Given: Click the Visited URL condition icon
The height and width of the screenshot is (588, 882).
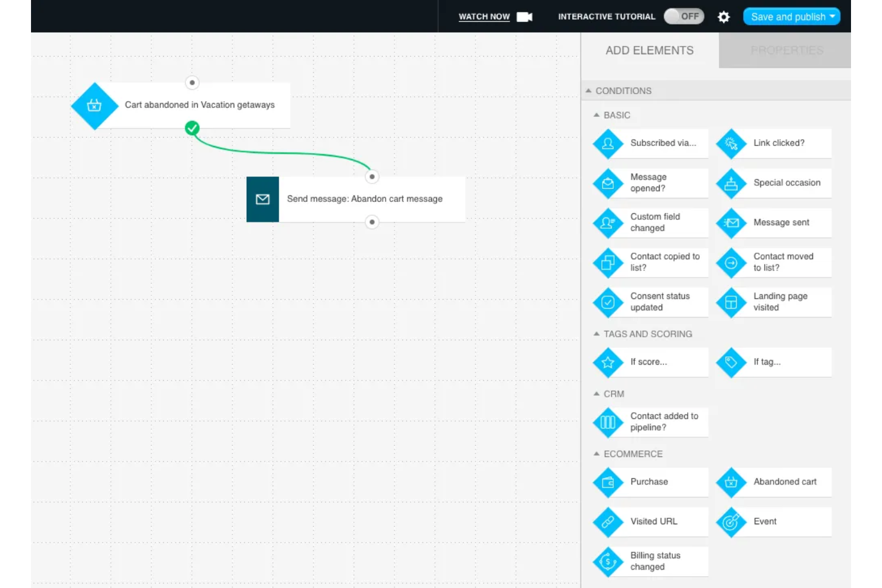Looking at the screenshot, I should coord(608,522).
